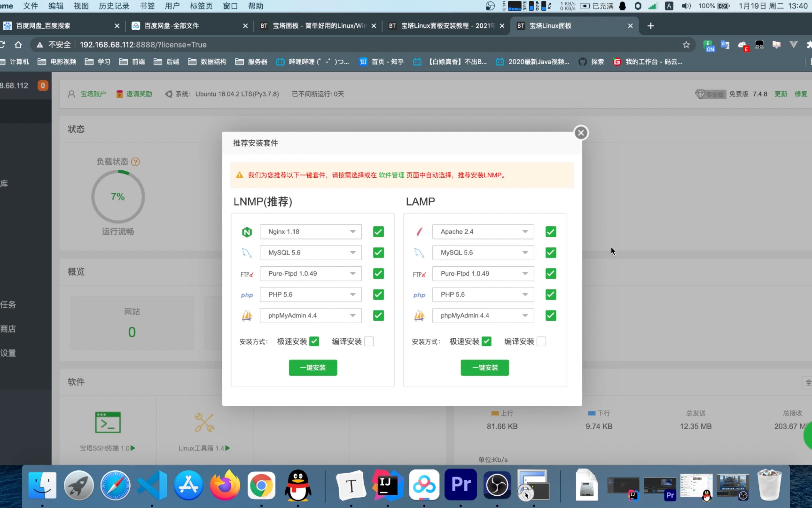Open the 历史记录 menu
The height and width of the screenshot is (508, 812).
pyautogui.click(x=114, y=6)
